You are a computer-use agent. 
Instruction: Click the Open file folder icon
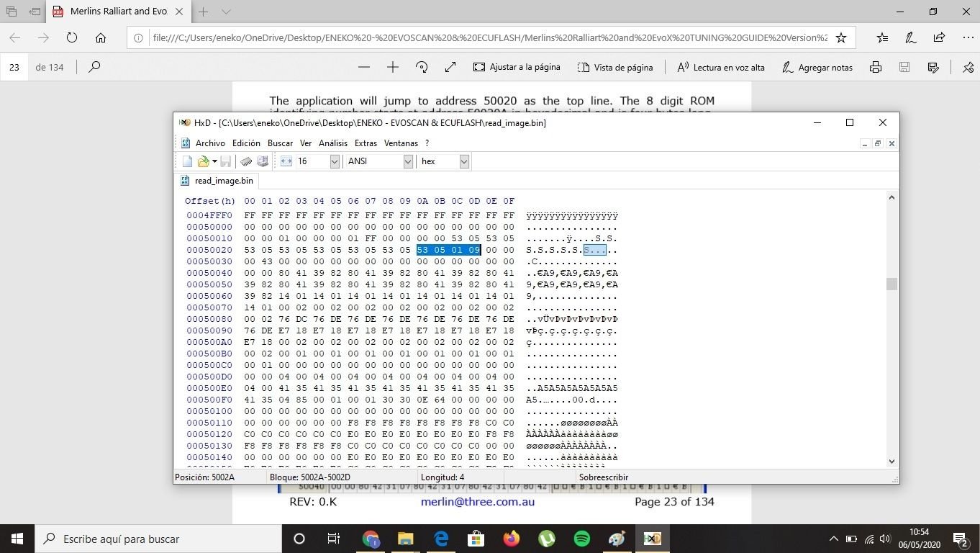click(x=204, y=161)
